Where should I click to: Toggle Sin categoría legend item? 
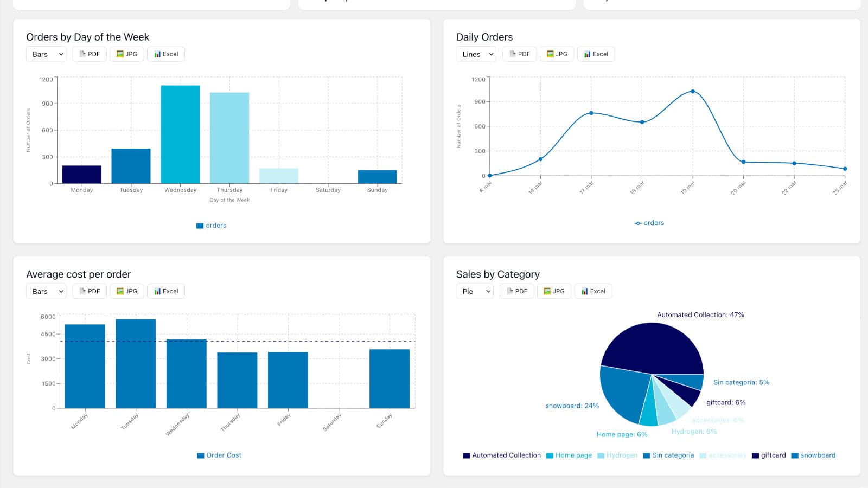click(x=668, y=455)
